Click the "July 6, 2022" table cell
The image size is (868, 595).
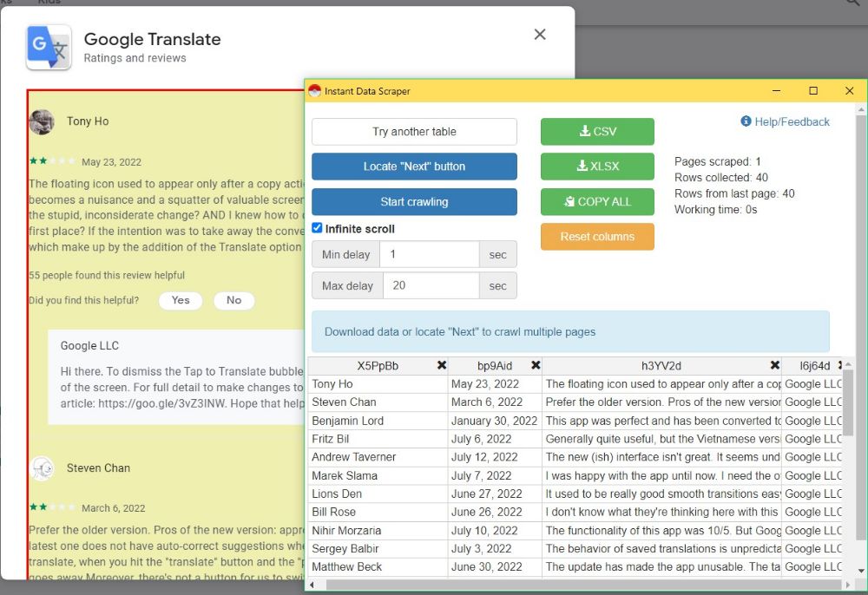(495, 439)
